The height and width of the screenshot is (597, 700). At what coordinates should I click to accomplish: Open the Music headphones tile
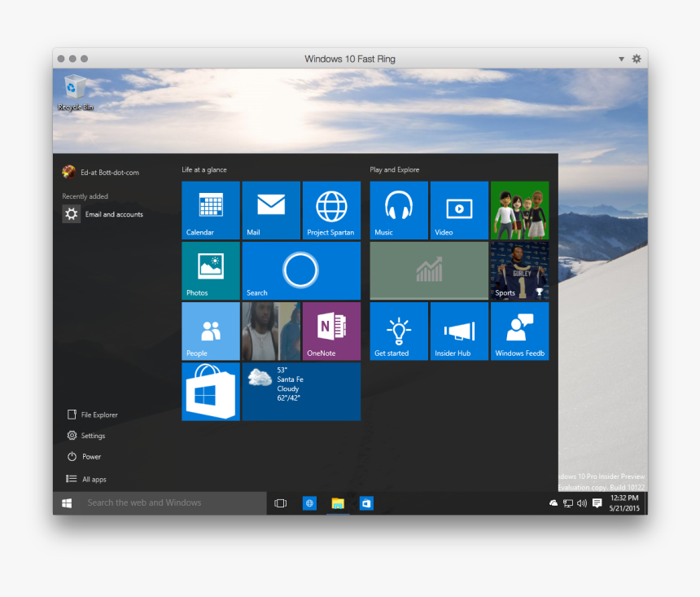pyautogui.click(x=399, y=210)
